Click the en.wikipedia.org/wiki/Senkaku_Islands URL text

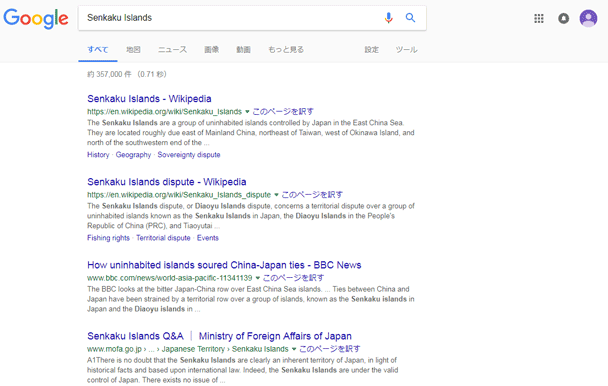[x=164, y=112]
